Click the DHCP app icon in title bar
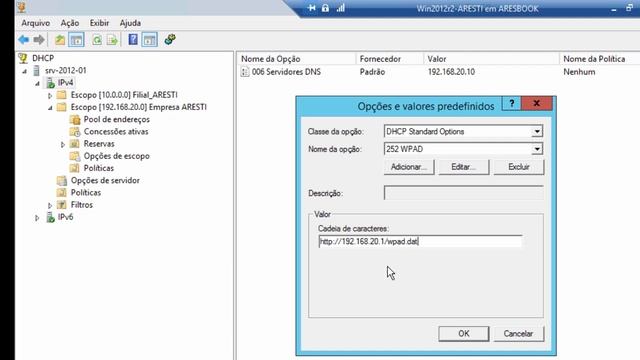Viewport: 640px width, 360px height. [22, 7]
